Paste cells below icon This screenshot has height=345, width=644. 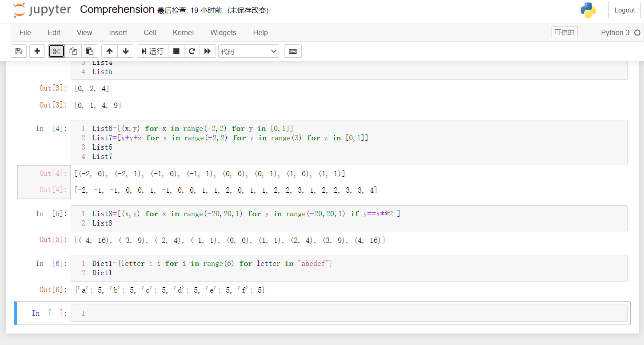point(90,52)
